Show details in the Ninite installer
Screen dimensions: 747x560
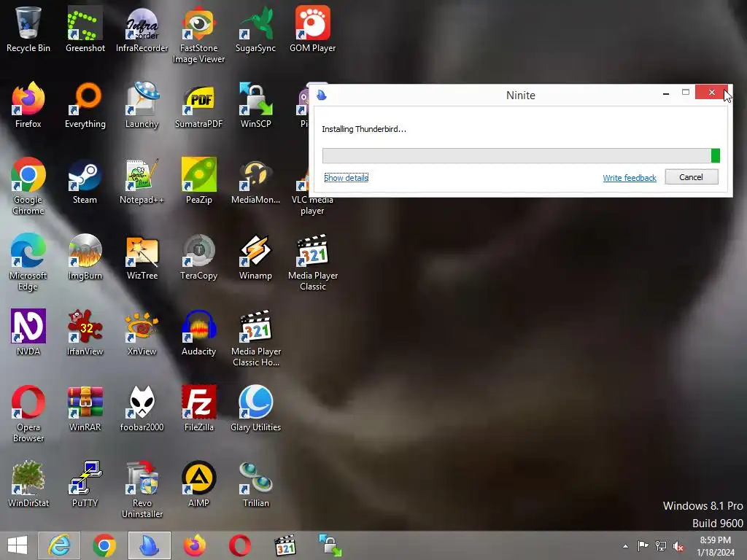(x=347, y=178)
